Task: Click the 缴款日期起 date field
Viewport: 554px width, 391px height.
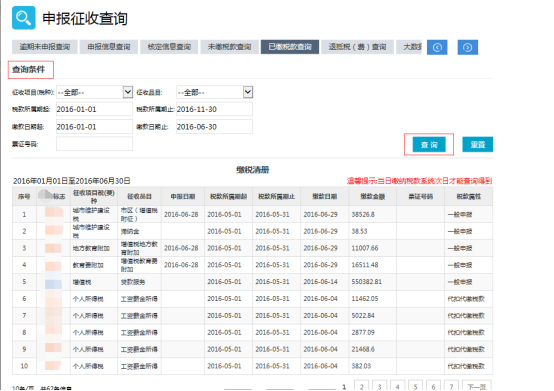Action: (94, 126)
